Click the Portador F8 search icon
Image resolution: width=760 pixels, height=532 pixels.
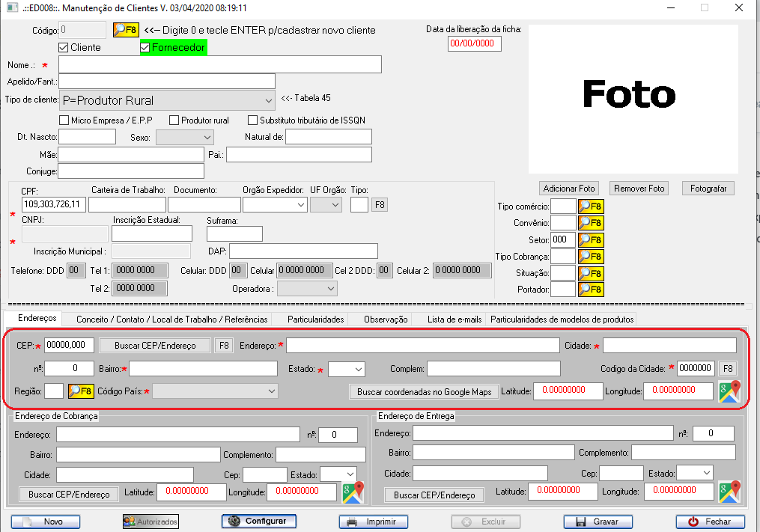click(x=590, y=290)
